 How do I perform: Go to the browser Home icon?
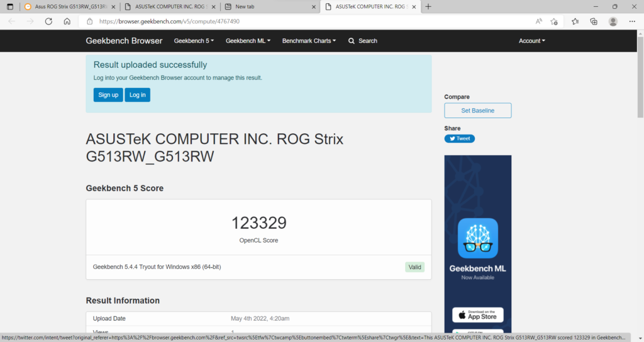[67, 21]
